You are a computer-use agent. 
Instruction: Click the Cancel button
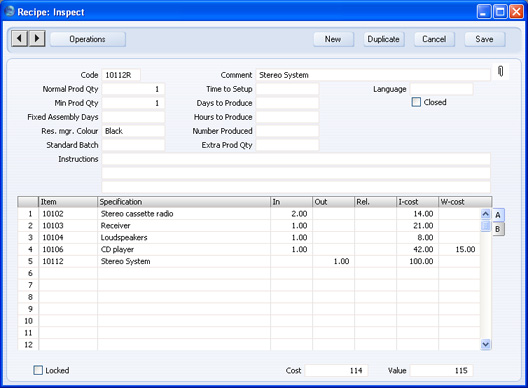[434, 39]
